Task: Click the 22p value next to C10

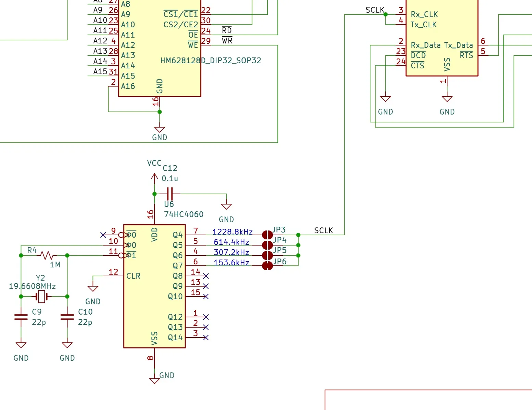Action: [x=85, y=322]
